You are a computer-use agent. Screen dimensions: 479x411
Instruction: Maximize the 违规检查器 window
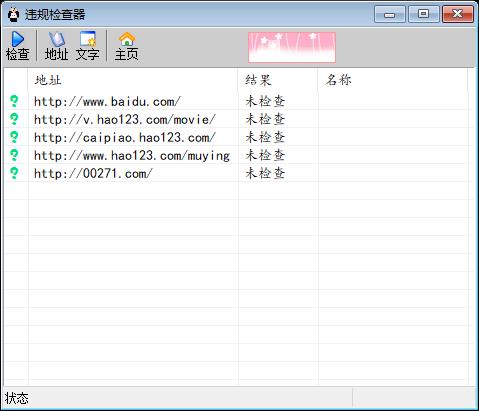point(424,14)
